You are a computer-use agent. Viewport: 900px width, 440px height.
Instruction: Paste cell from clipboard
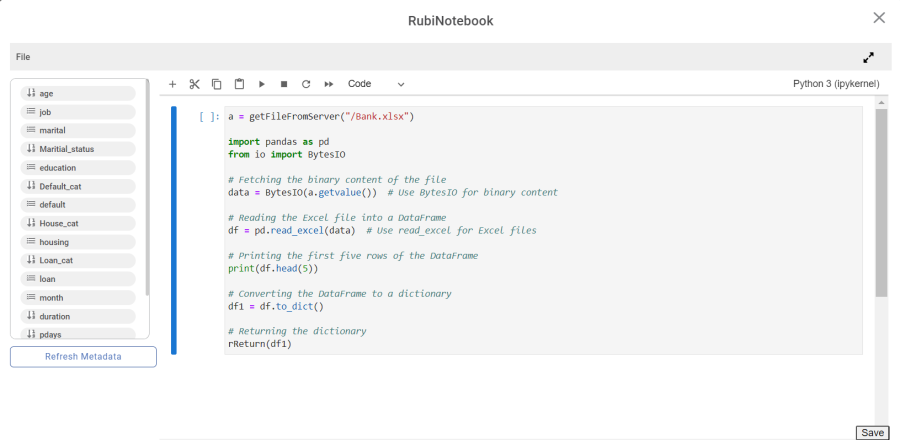point(239,84)
